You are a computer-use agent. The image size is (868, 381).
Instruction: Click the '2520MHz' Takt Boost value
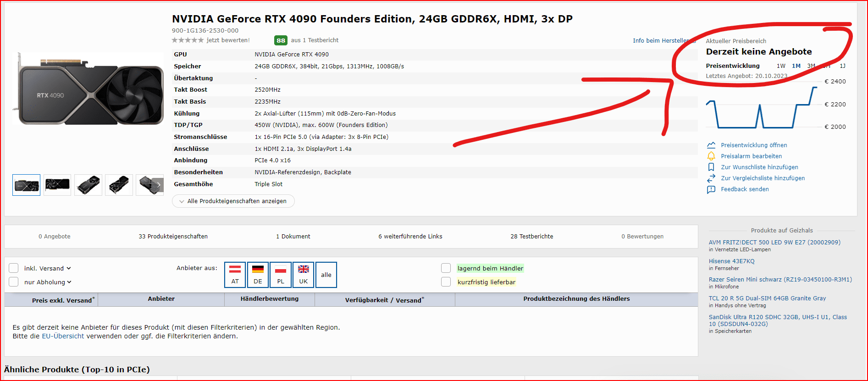(x=267, y=90)
